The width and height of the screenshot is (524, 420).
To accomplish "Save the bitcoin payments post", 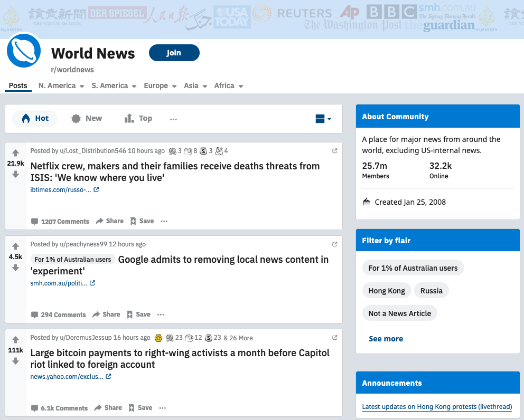I will [141, 408].
